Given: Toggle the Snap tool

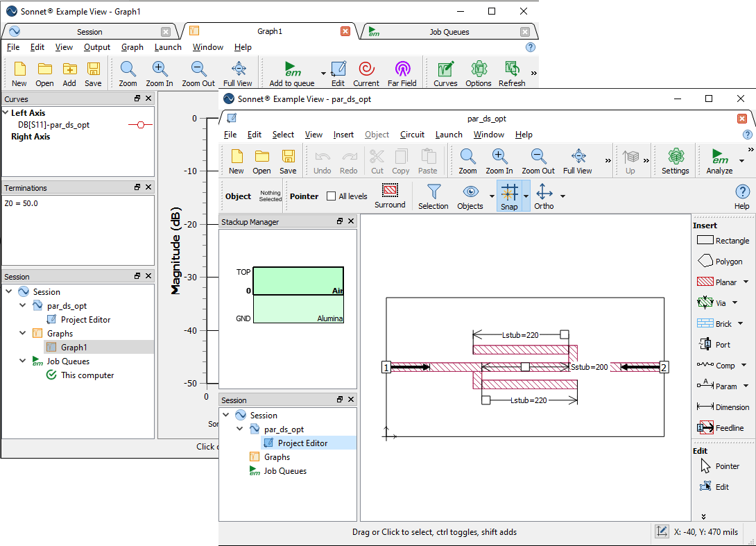Looking at the screenshot, I should tap(509, 196).
